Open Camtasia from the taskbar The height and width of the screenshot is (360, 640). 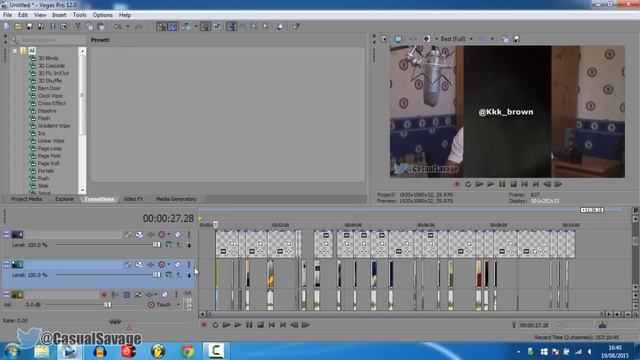pos(216,351)
